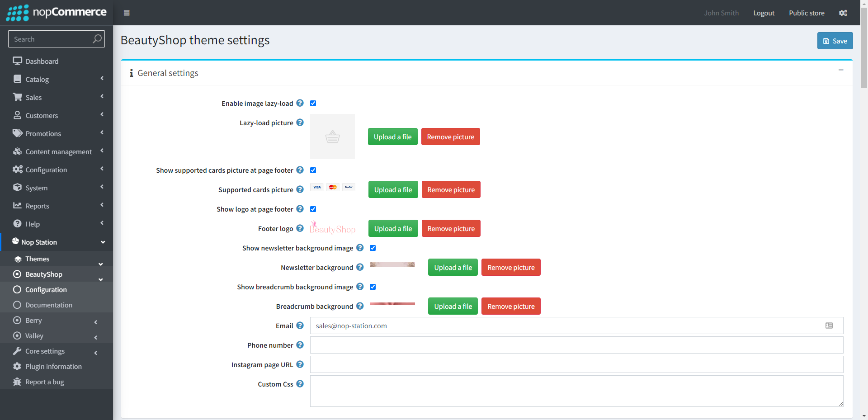Click the Lazy-load picture thumbnail
Viewport: 868px width, 420px height.
[x=332, y=137]
